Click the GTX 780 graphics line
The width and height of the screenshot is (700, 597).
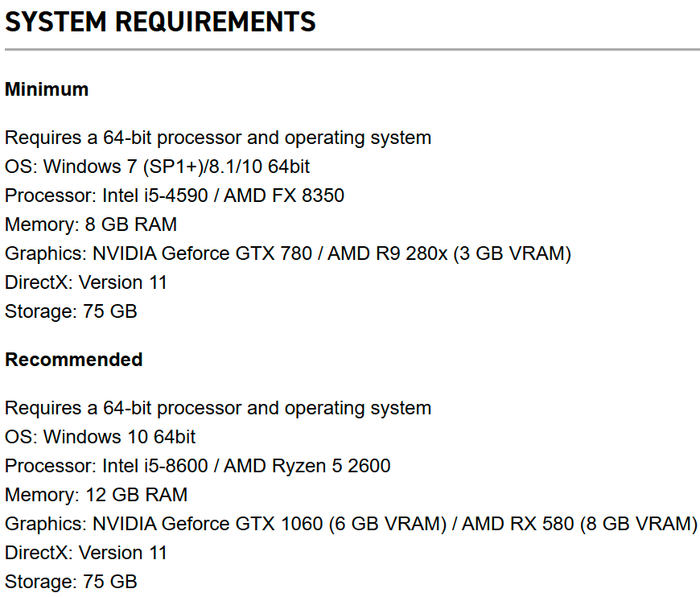288,253
